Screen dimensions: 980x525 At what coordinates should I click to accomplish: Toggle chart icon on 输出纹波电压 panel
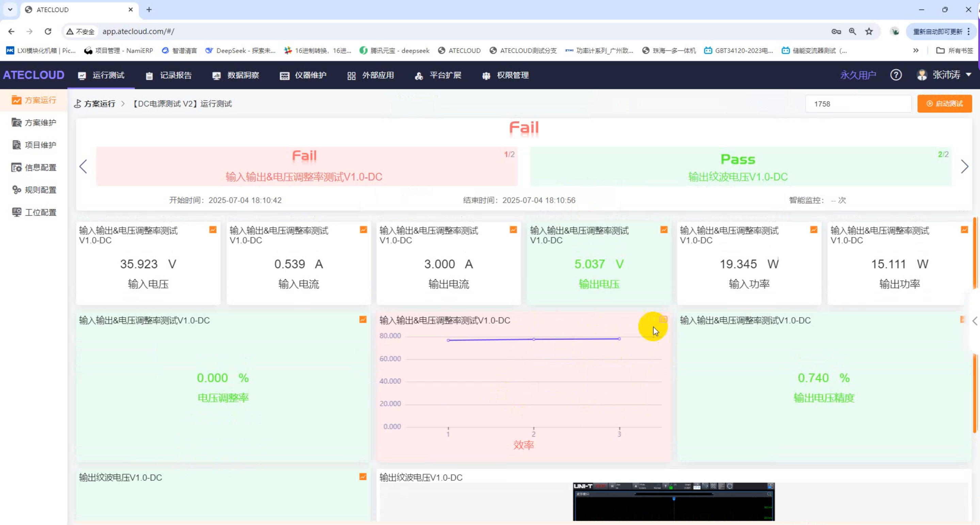(x=363, y=476)
